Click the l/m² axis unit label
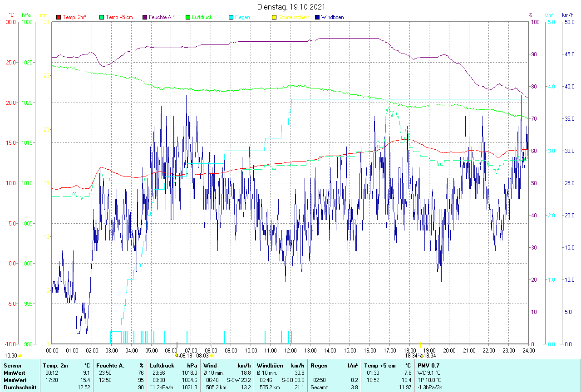The height and width of the screenshot is (392, 581). pyautogui.click(x=549, y=15)
